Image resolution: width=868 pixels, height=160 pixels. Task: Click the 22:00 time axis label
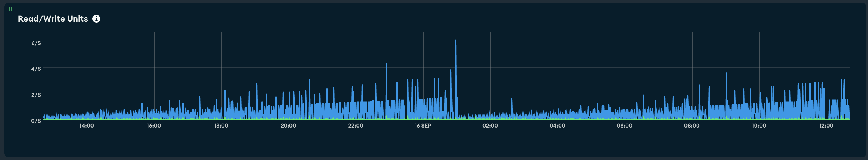[356, 126]
